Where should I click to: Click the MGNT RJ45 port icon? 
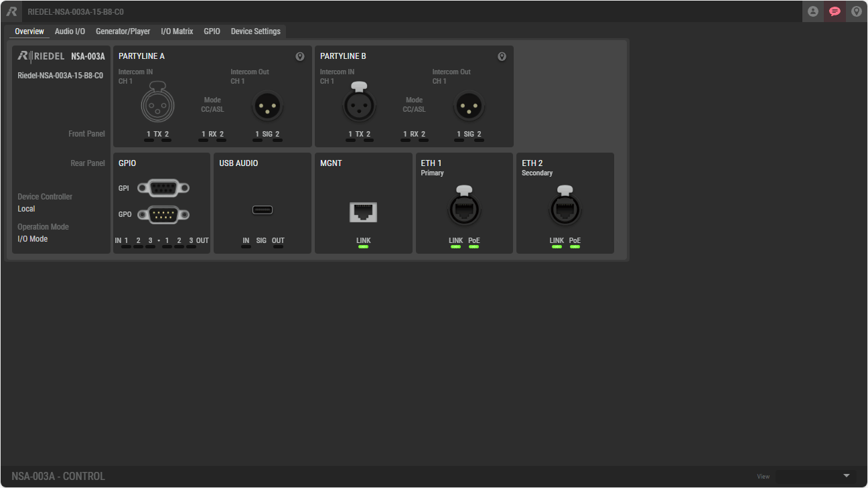(364, 212)
